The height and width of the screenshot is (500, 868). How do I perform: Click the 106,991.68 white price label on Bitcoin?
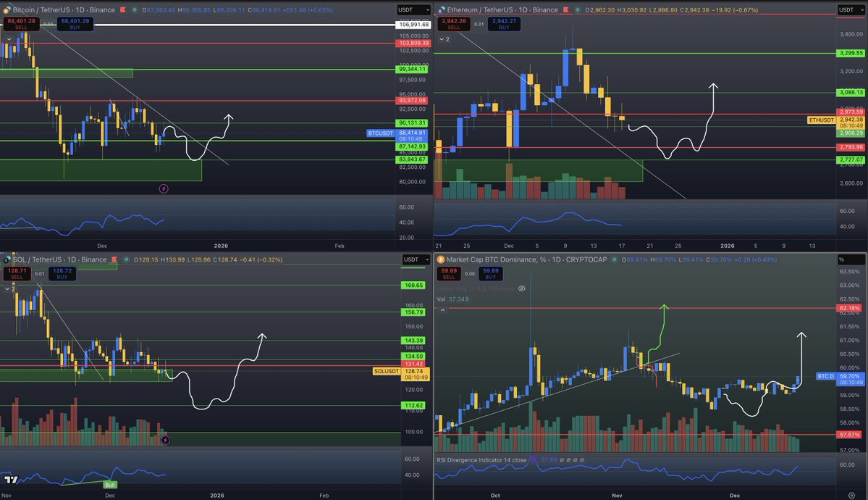coord(413,25)
